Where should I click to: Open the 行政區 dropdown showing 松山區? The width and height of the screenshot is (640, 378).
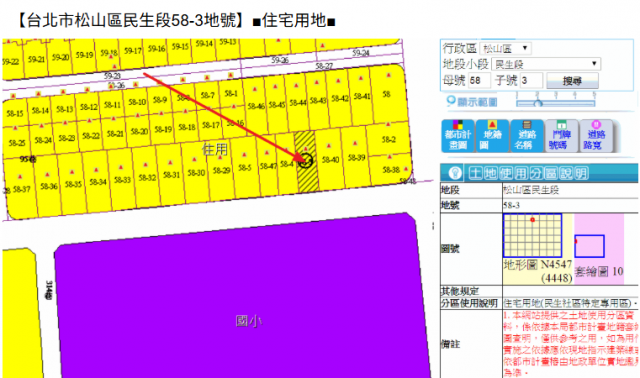click(x=505, y=49)
